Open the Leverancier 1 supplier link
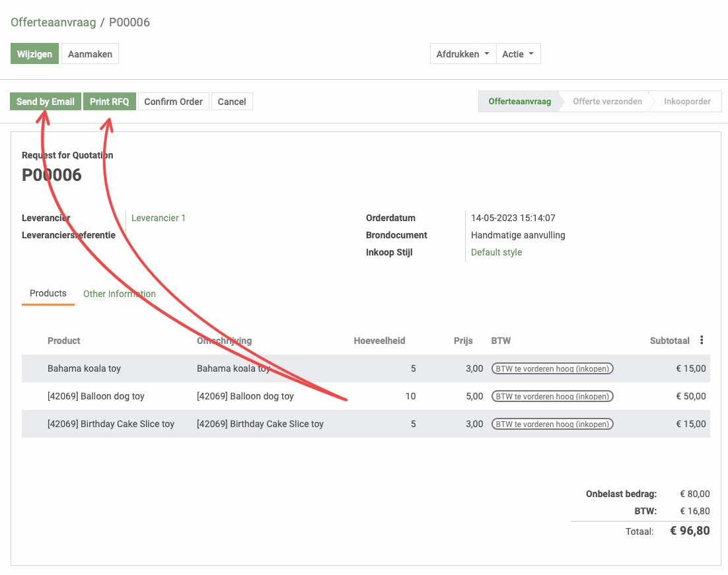The width and height of the screenshot is (728, 575). tap(159, 218)
